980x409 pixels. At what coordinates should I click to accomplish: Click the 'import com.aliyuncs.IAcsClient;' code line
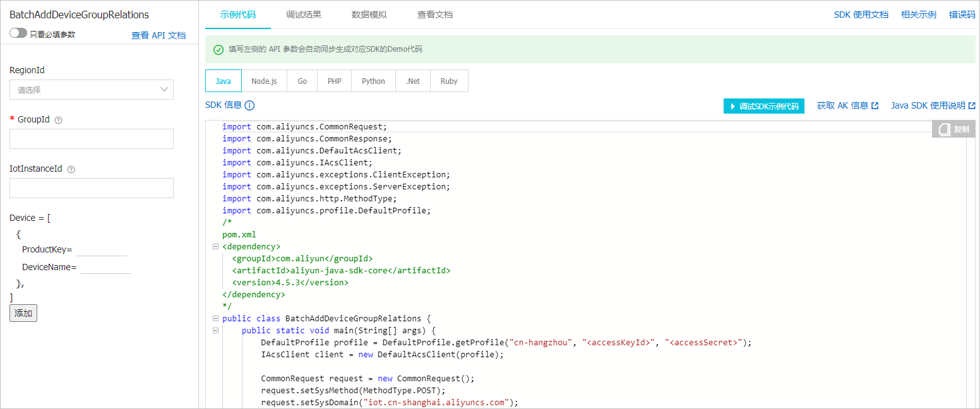pyautogui.click(x=297, y=162)
